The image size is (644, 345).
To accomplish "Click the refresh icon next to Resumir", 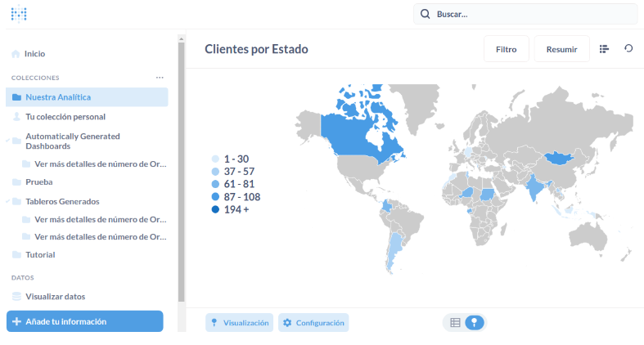I will click(x=628, y=49).
